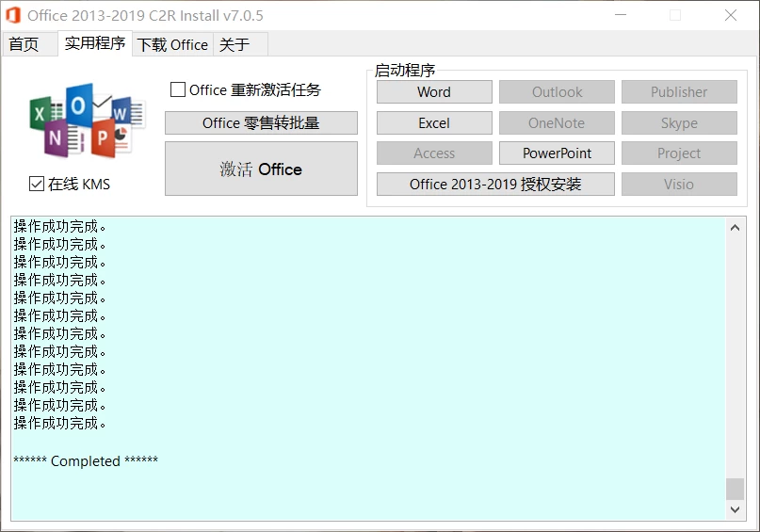Select the 实用程序 tab
Image resolution: width=760 pixels, height=532 pixels.
coord(95,43)
